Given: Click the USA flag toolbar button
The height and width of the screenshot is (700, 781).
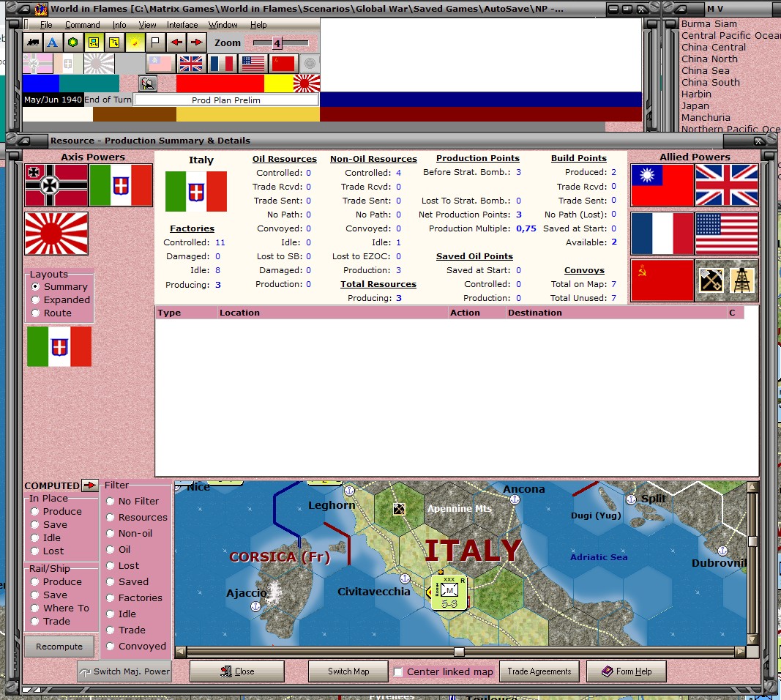Looking at the screenshot, I should coord(253,63).
